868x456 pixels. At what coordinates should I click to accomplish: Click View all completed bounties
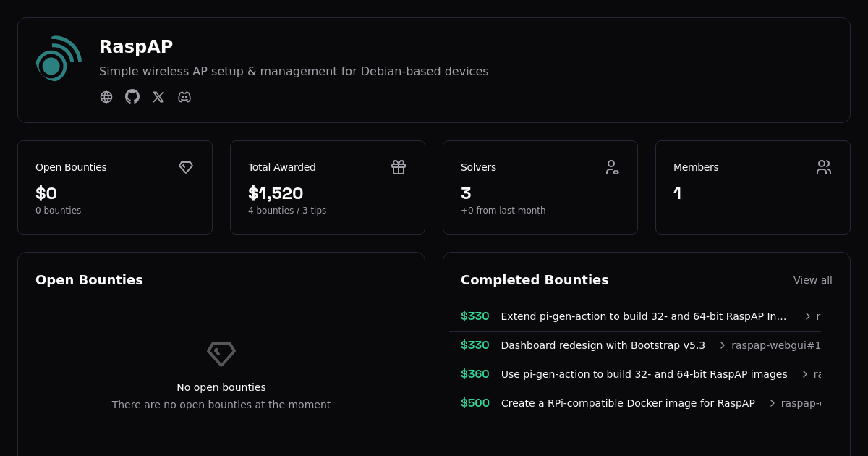point(812,280)
